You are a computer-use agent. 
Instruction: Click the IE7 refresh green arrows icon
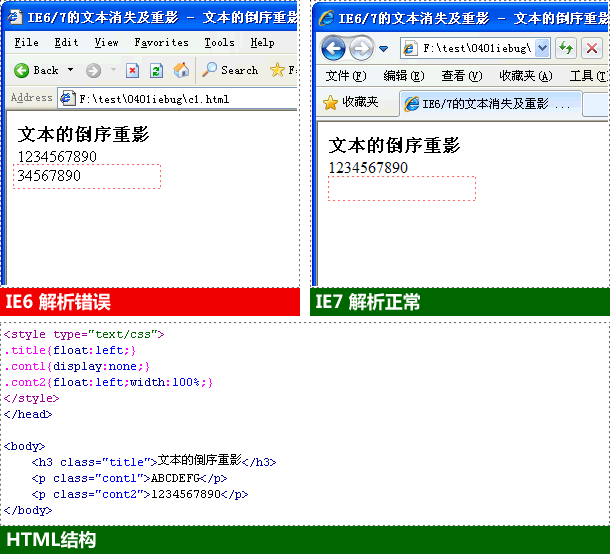pyautogui.click(x=566, y=48)
